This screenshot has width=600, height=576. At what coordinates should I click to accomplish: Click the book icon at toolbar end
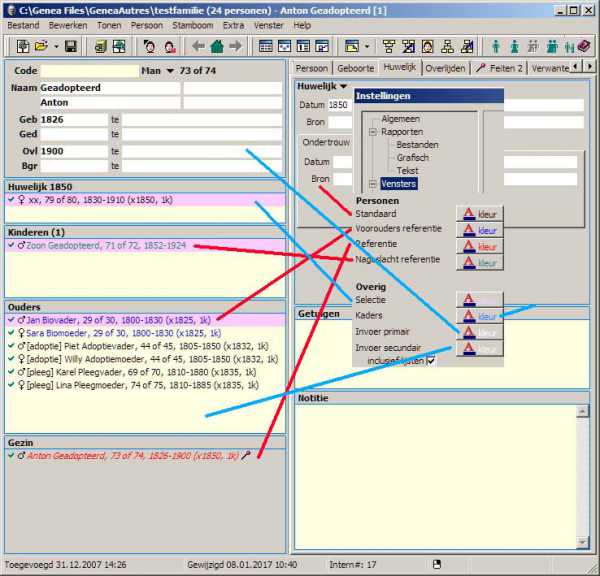pos(584,46)
